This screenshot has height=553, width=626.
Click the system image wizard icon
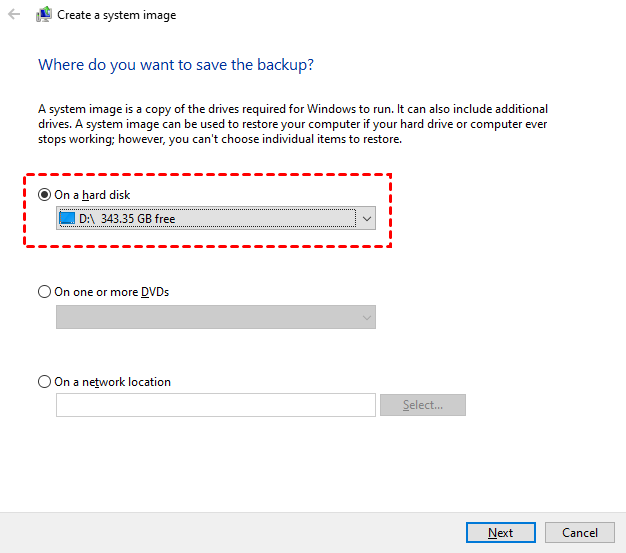(44, 15)
